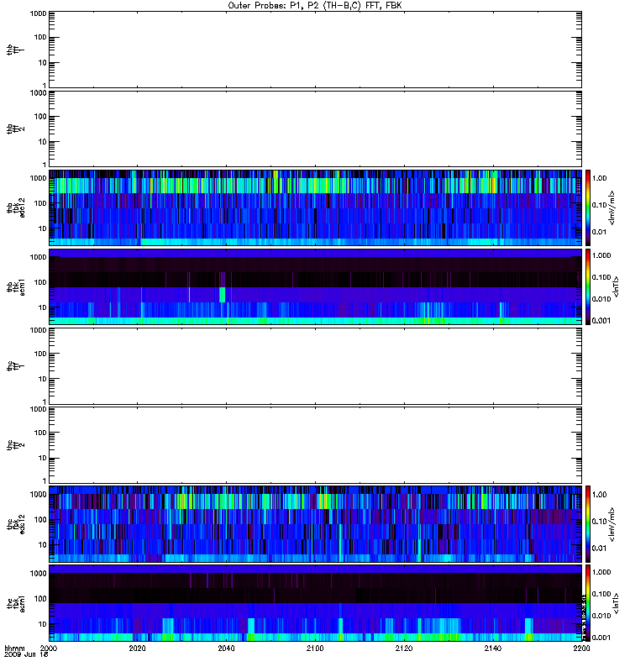The image size is (630, 672).
Task: Click the 1.00 tick on thc edc12 color bar
Action: 600,495
